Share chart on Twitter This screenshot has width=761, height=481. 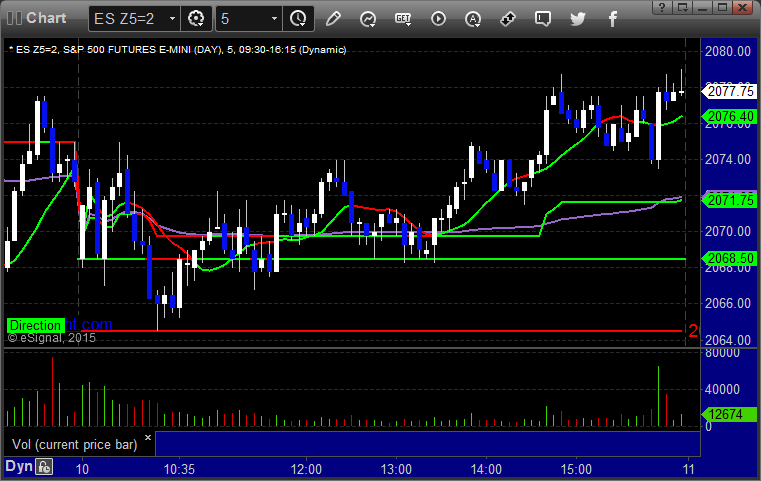coord(578,19)
